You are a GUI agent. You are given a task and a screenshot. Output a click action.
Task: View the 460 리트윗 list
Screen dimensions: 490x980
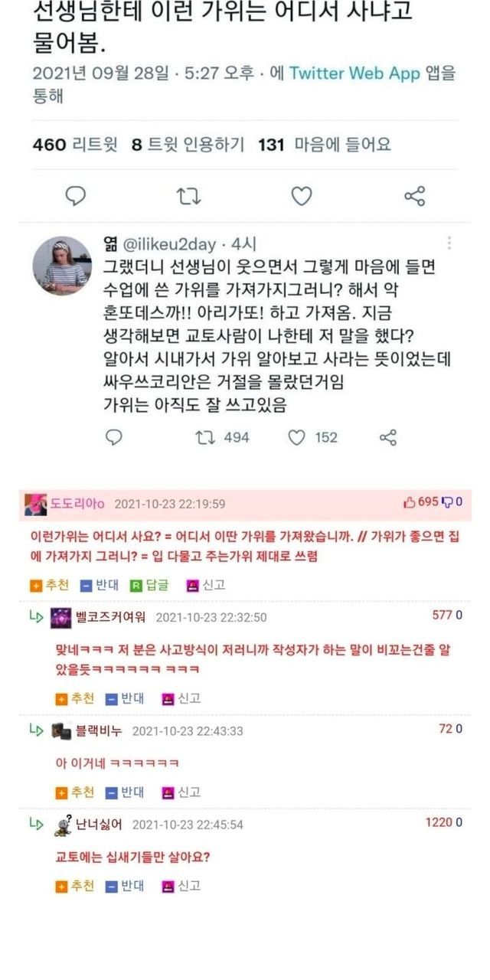pyautogui.click(x=75, y=144)
